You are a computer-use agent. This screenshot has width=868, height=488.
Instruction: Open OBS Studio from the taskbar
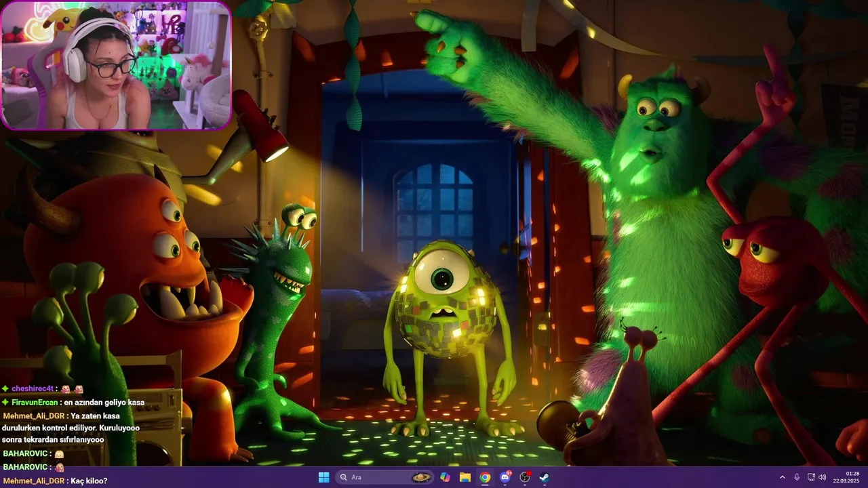524,477
